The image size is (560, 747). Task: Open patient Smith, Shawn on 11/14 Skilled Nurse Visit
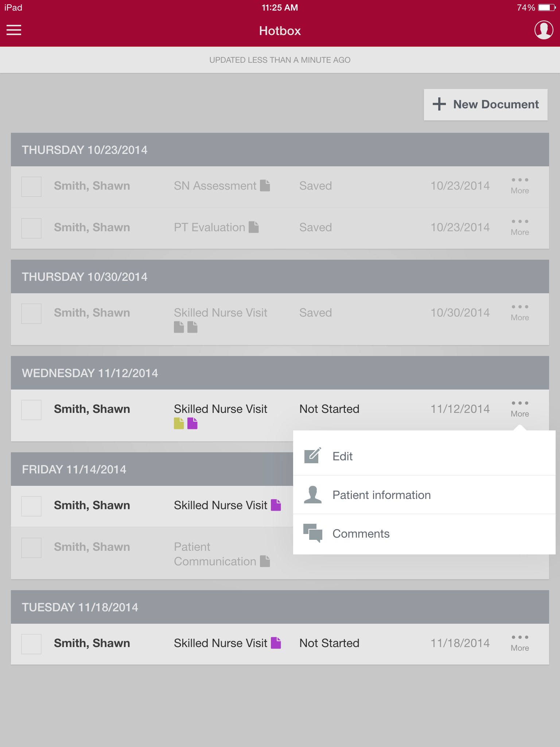click(x=92, y=505)
